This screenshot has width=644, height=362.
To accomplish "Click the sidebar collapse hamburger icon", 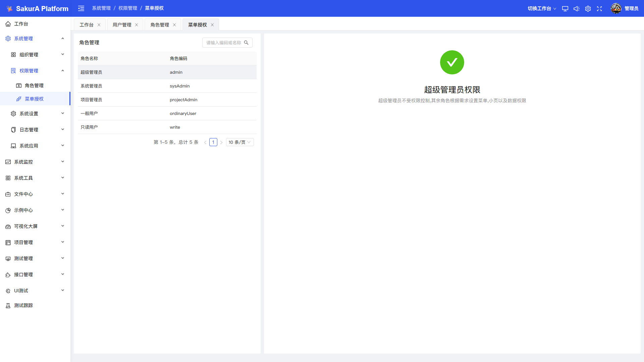I will pos(81,8).
